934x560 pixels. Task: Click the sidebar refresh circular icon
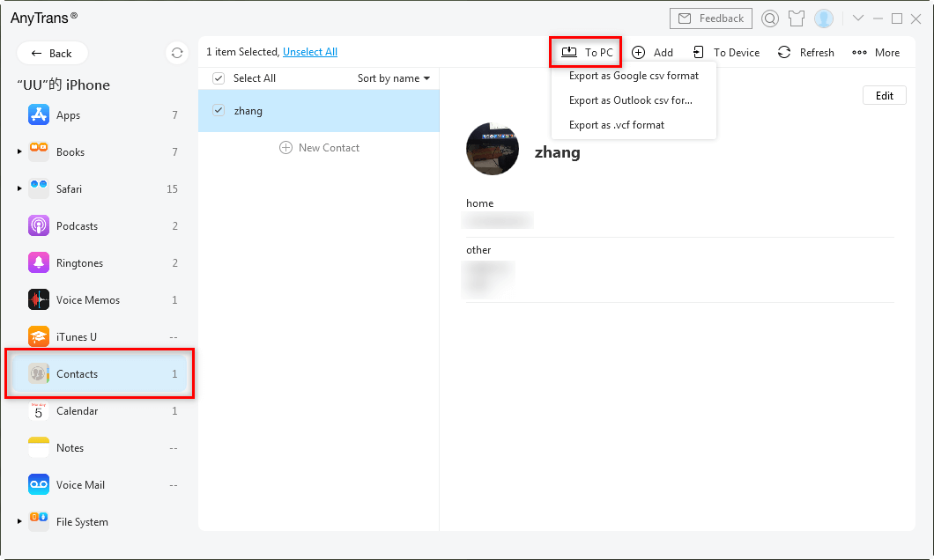click(x=177, y=53)
